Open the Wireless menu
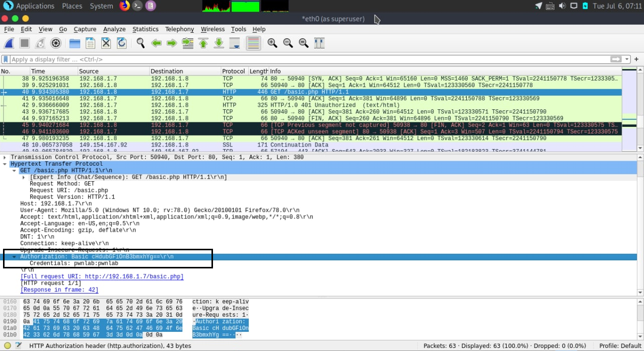Screen dimensions: 644x351 point(212,29)
